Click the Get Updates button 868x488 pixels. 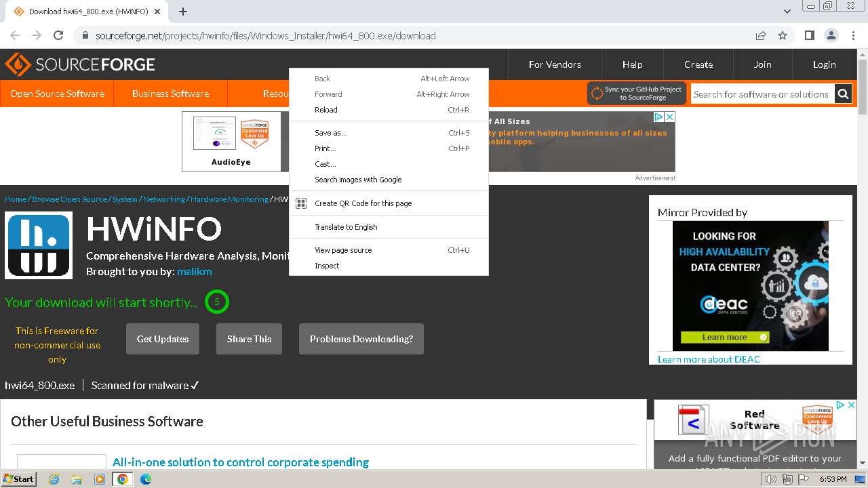pyautogui.click(x=163, y=339)
